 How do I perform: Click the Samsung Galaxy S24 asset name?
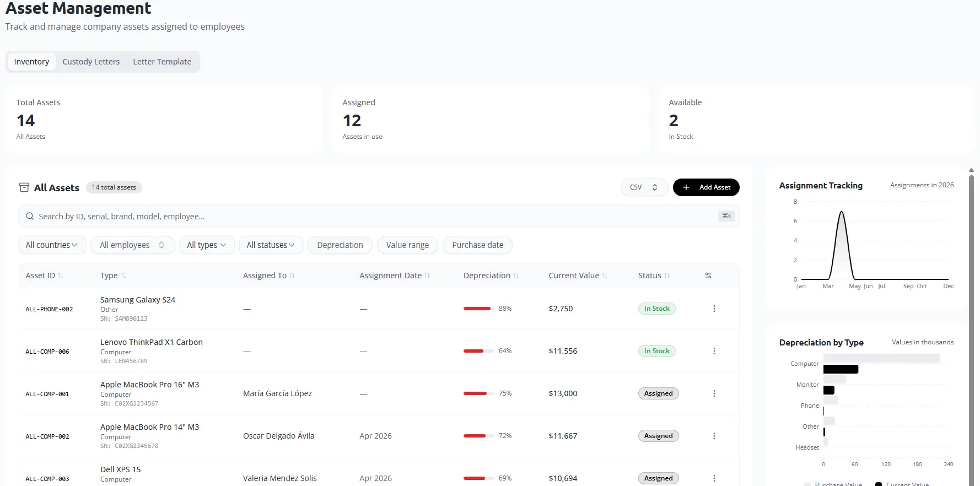tap(138, 300)
